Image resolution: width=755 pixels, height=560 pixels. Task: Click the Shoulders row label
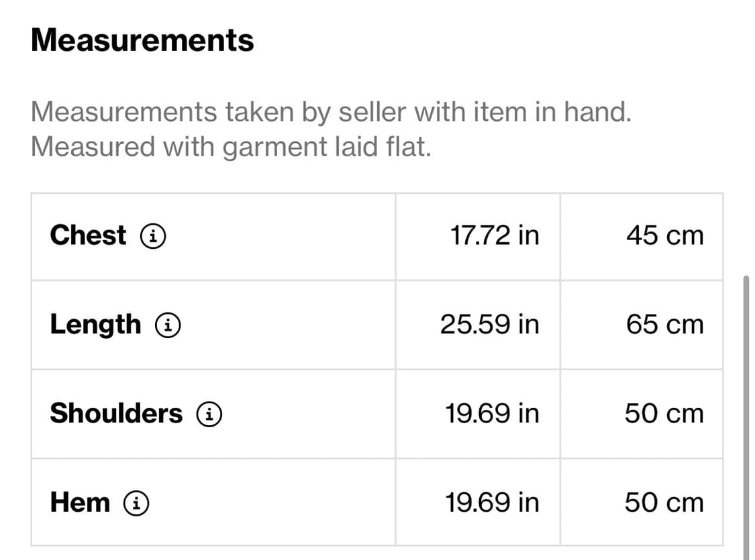tap(116, 414)
